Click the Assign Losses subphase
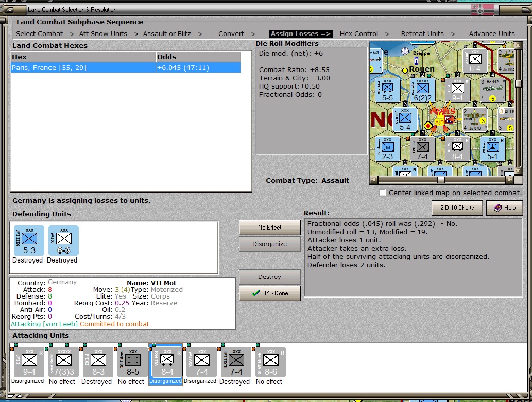 point(301,34)
